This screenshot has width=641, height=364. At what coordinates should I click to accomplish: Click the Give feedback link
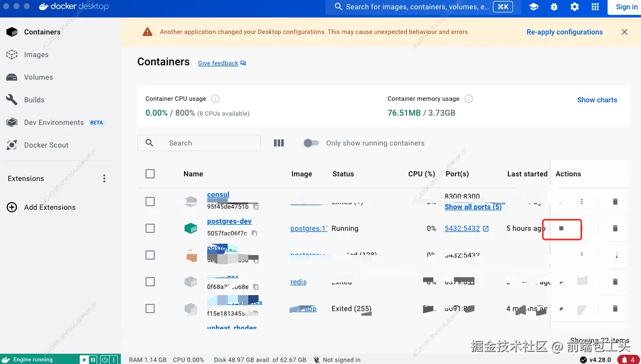click(222, 63)
